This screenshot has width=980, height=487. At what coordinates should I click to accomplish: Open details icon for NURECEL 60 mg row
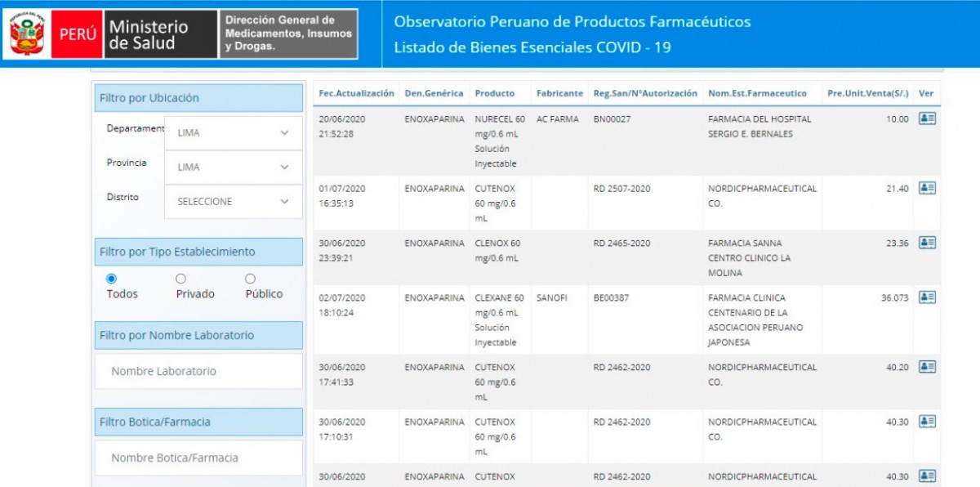click(927, 118)
